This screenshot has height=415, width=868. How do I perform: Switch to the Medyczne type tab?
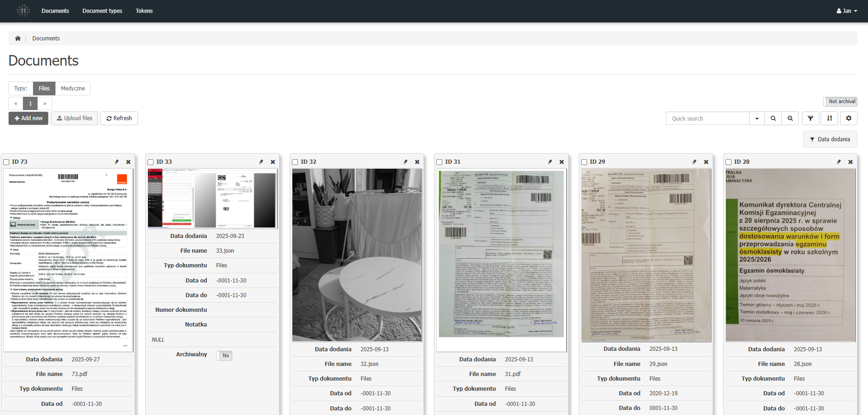pyautogui.click(x=73, y=89)
